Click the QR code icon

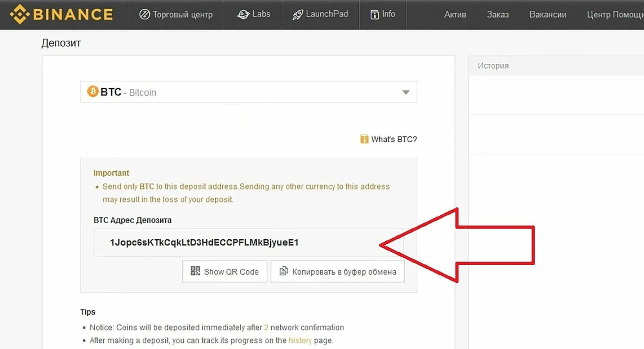pos(195,271)
